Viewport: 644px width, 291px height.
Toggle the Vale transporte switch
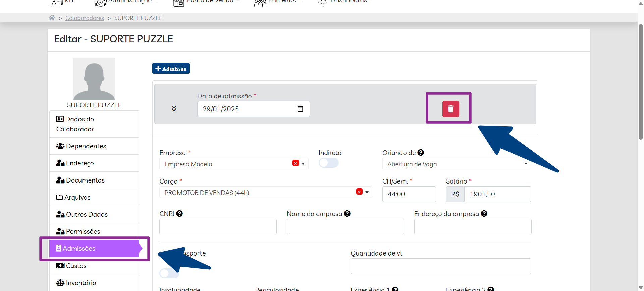(169, 273)
